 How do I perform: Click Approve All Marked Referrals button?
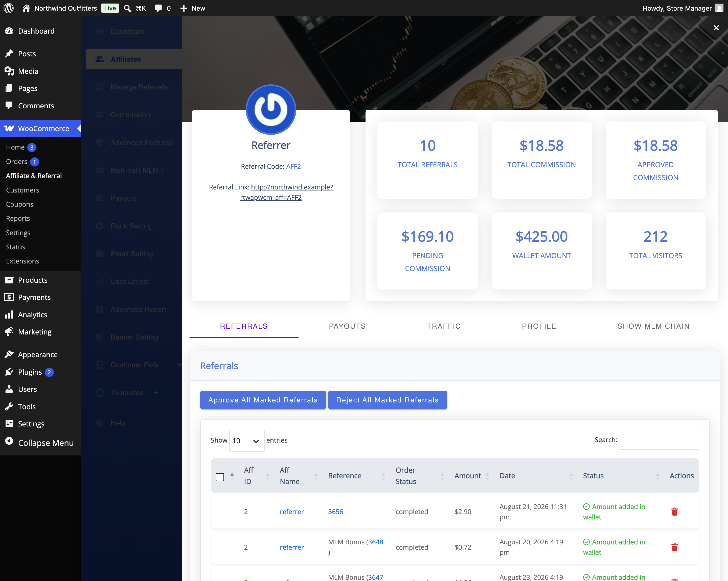pos(263,400)
